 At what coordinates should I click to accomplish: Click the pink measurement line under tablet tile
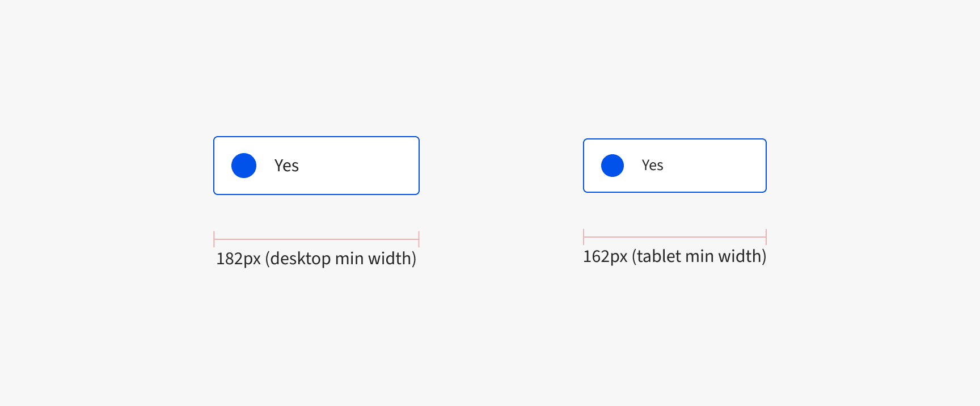coord(675,237)
